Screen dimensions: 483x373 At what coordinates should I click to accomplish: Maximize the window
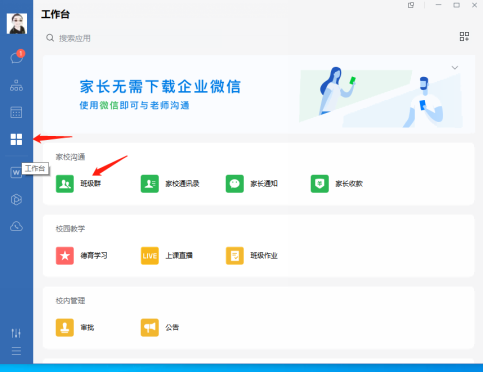[x=457, y=5]
